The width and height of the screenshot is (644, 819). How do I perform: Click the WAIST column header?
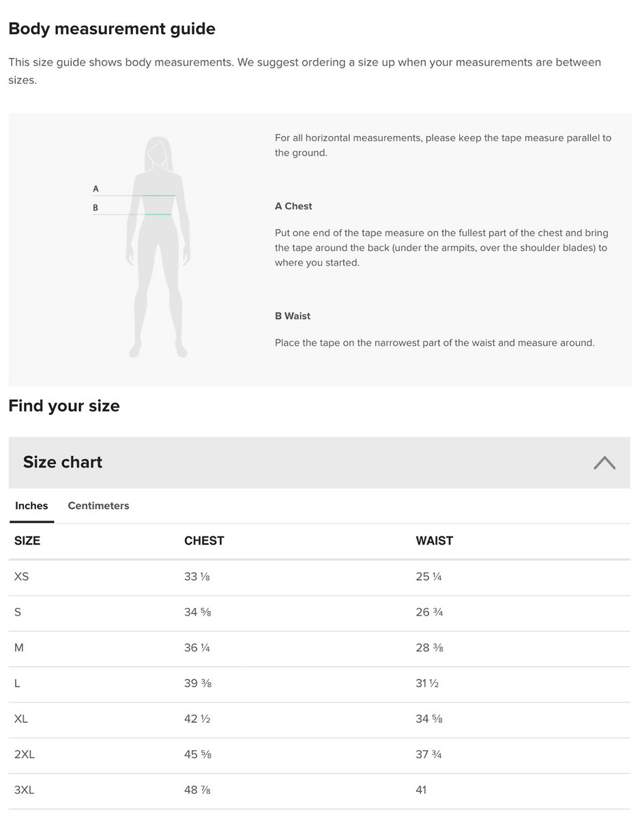click(x=435, y=541)
